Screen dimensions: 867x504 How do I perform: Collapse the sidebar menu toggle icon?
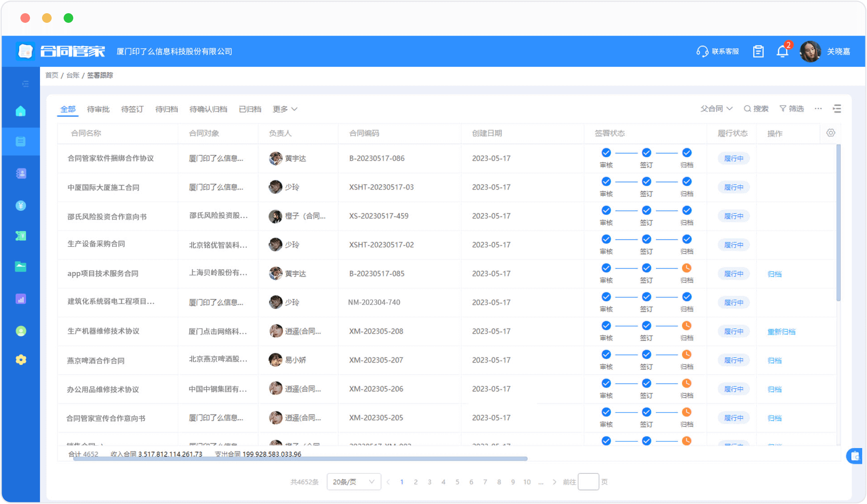click(25, 84)
